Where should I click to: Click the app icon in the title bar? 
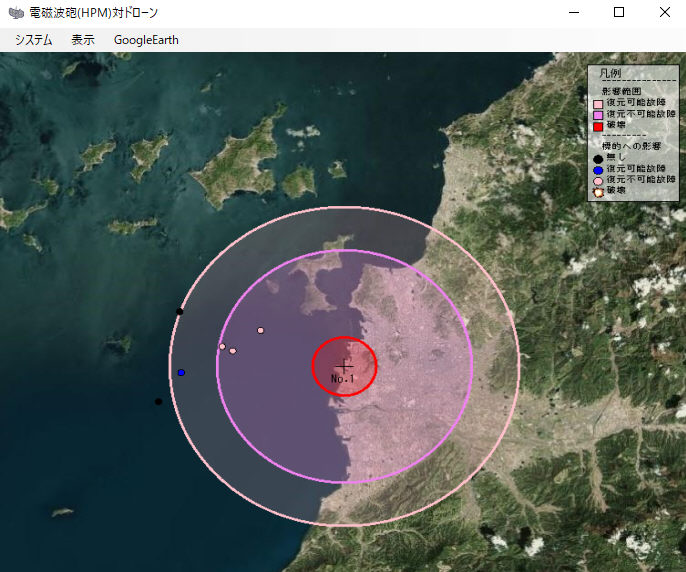[16, 13]
